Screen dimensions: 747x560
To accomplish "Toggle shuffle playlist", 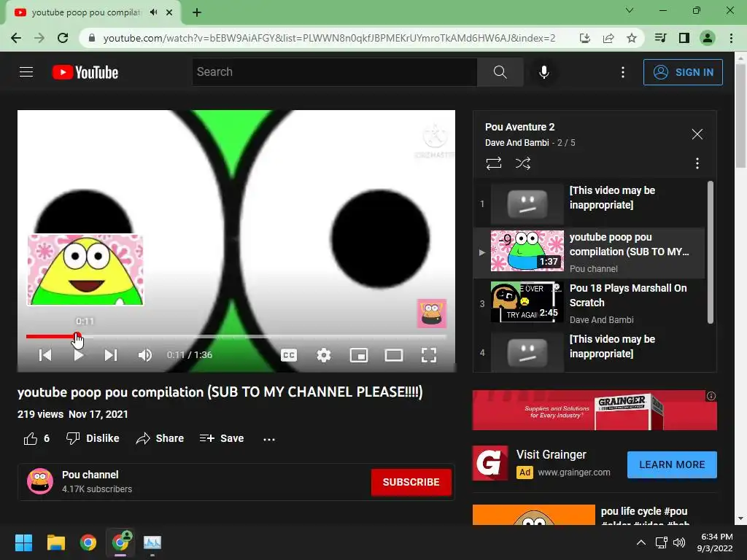I will point(522,163).
